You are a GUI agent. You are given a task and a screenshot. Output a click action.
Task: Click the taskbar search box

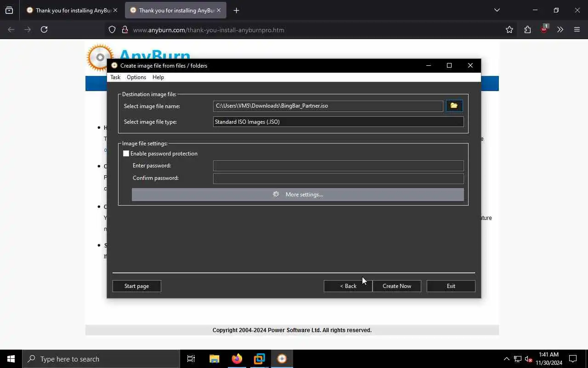click(101, 359)
